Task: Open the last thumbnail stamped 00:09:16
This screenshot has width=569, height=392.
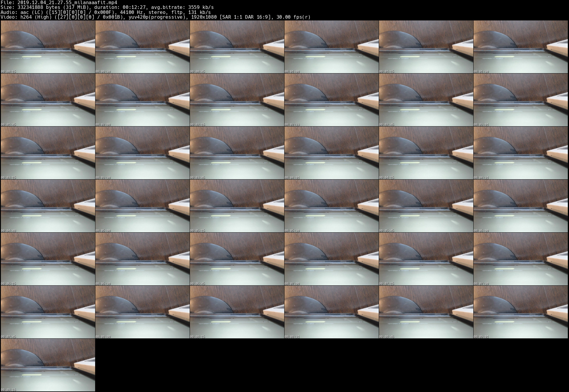Action: coord(48,365)
